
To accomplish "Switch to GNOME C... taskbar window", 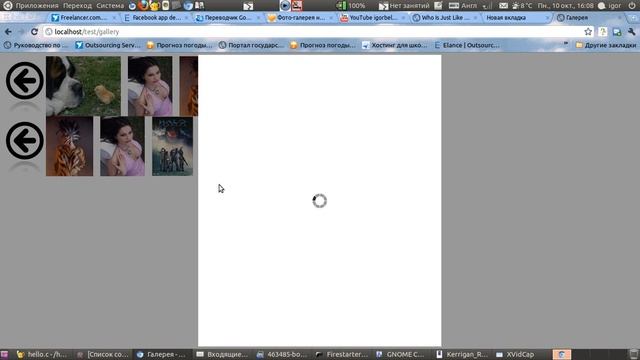I will pyautogui.click(x=401, y=354).
